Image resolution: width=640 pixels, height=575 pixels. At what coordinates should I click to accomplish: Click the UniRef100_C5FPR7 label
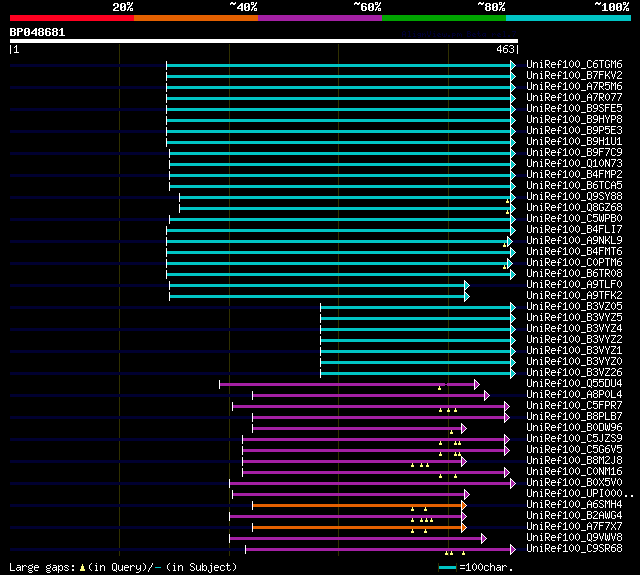tap(574, 406)
